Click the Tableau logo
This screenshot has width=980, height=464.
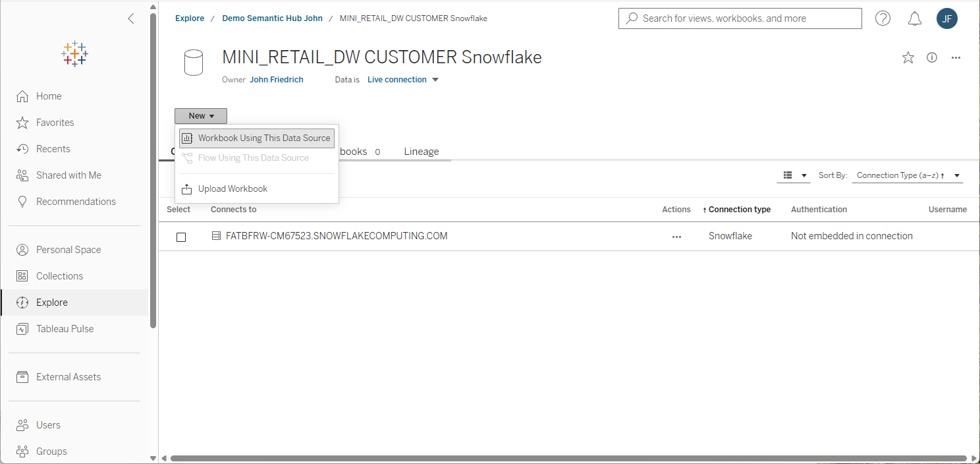tap(74, 54)
